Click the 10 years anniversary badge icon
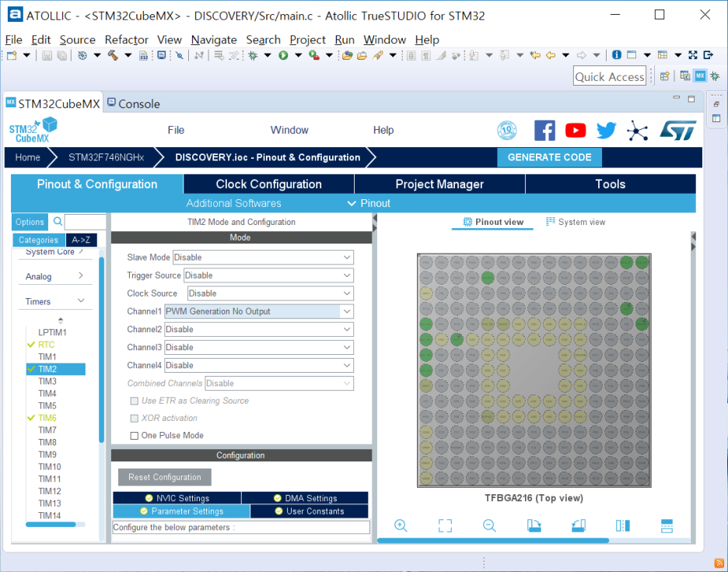 tap(506, 131)
